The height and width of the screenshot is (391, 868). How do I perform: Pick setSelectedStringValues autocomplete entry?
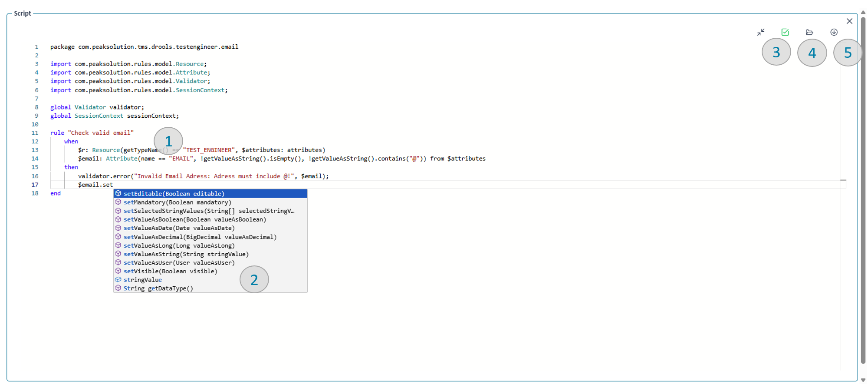pyautogui.click(x=210, y=211)
